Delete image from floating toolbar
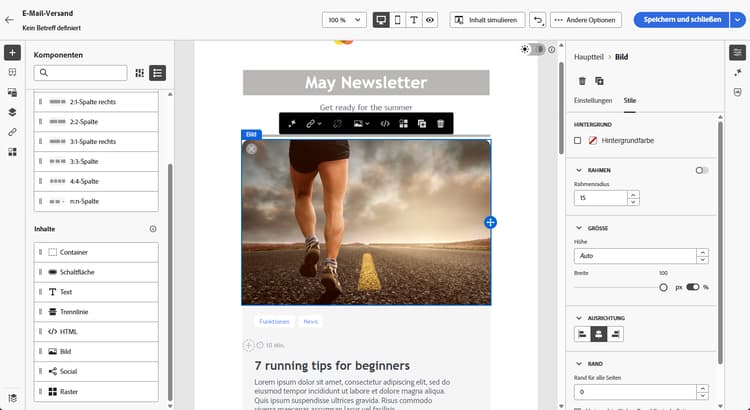 tap(440, 123)
